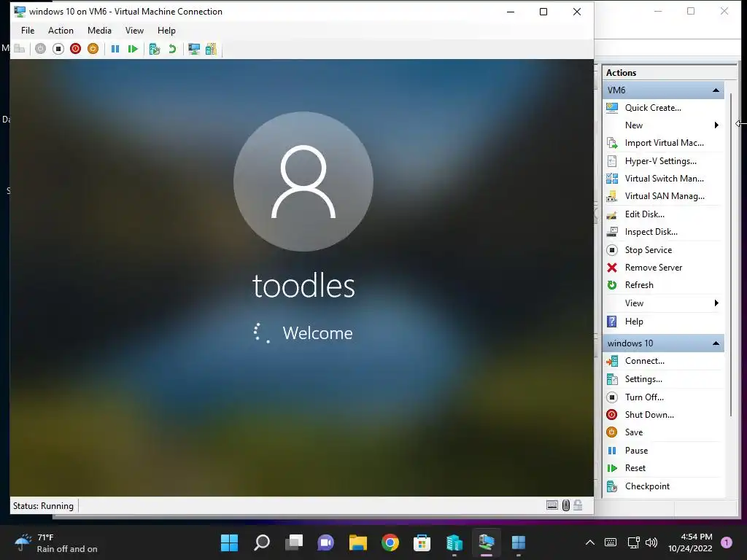The height and width of the screenshot is (560, 747).
Task: Open the Action menu
Action: click(x=61, y=31)
